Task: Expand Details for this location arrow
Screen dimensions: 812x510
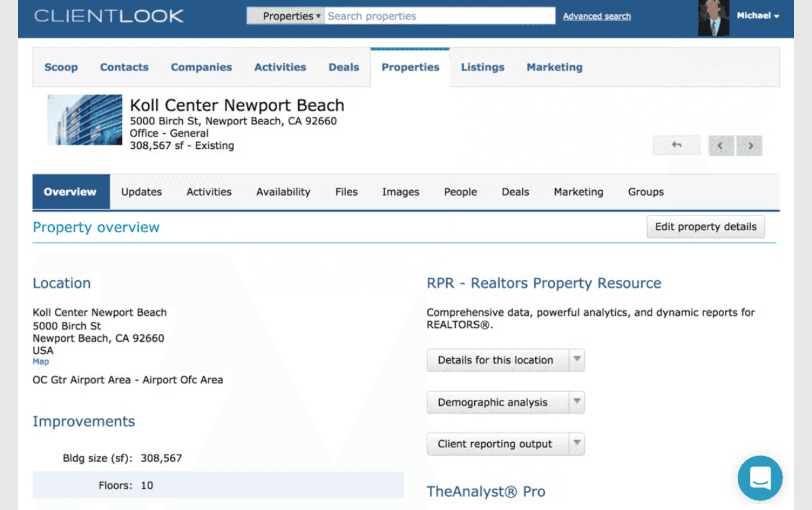Action: click(x=577, y=359)
